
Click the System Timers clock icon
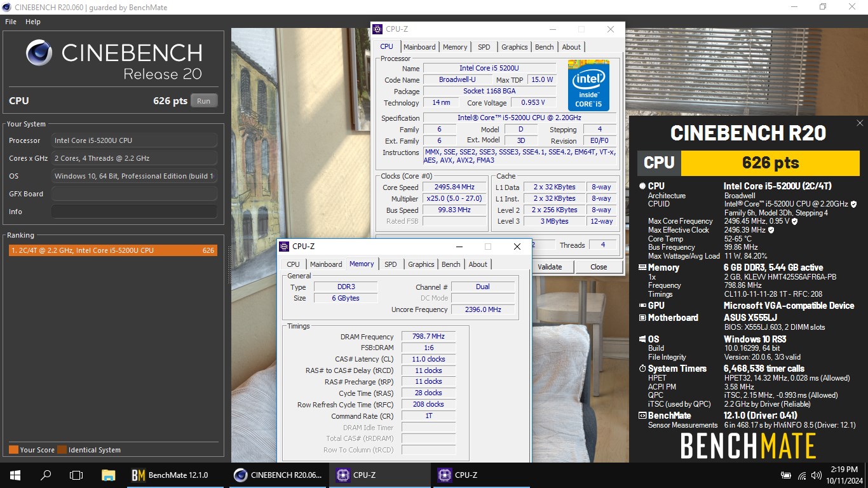(x=642, y=369)
